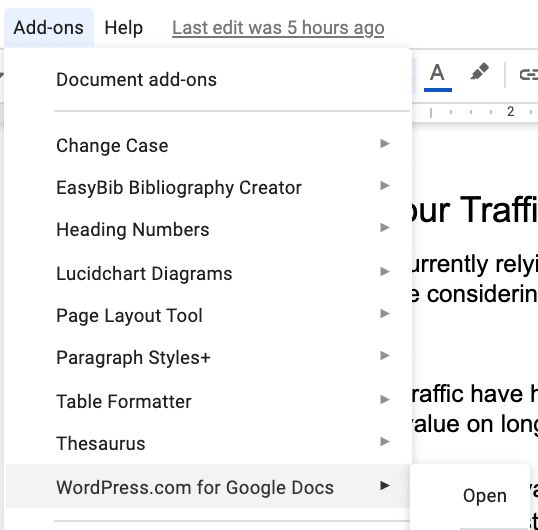Open Lucidchart Diagrams submenu
The width and height of the screenshot is (538, 530).
[208, 273]
